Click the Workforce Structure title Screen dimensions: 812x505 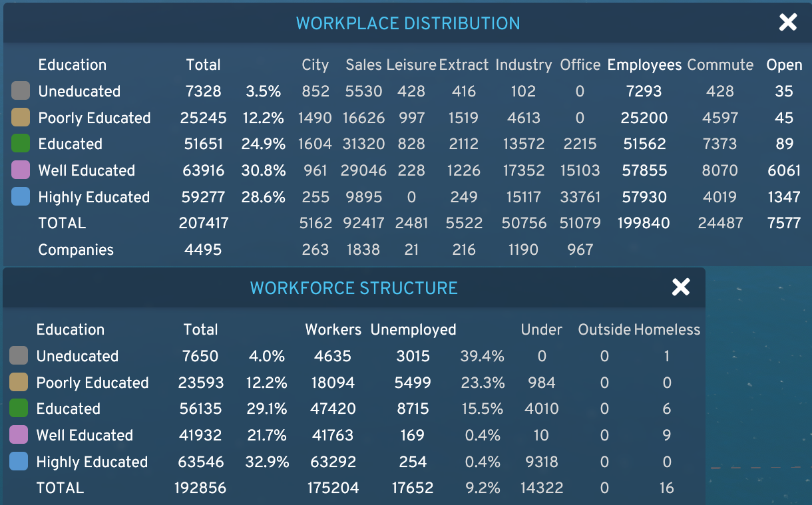point(354,288)
